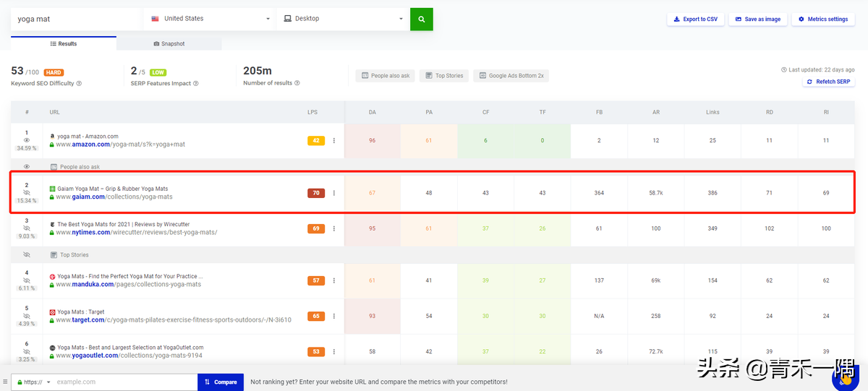This screenshot has width=868, height=391.
Task: Click Save as image button
Action: click(757, 20)
